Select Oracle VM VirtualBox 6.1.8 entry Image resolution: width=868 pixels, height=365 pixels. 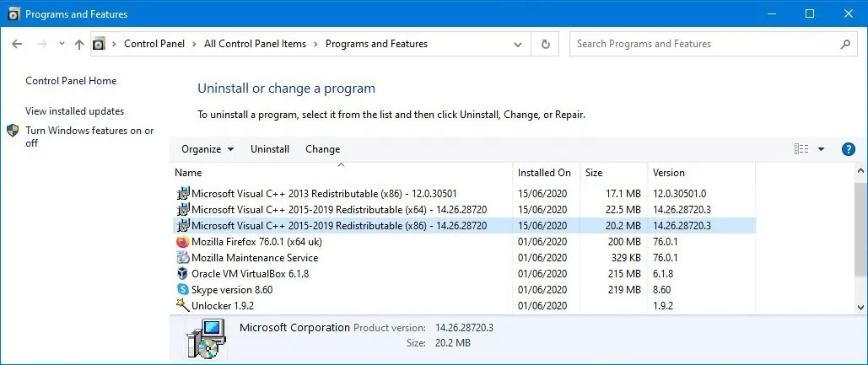pyautogui.click(x=251, y=273)
